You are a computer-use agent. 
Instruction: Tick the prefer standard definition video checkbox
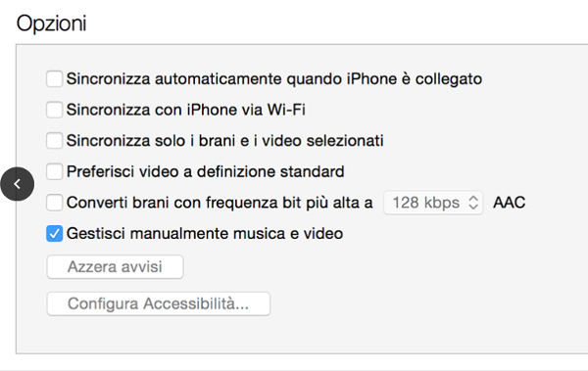(54, 171)
